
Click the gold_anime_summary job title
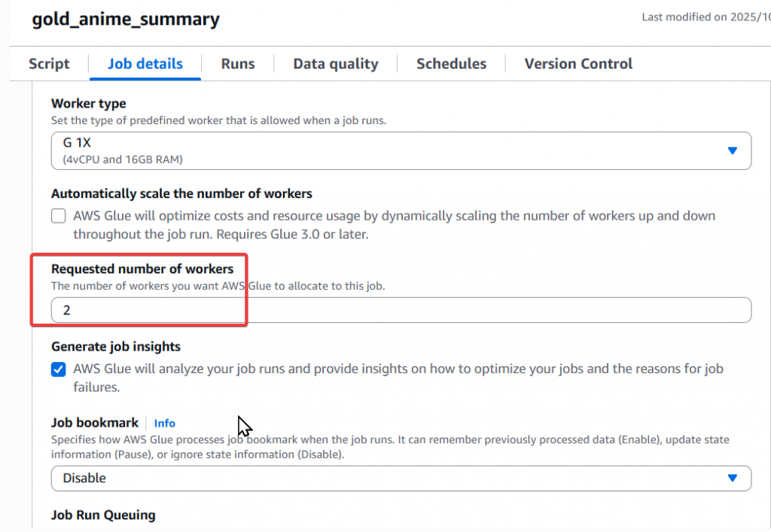(x=126, y=19)
